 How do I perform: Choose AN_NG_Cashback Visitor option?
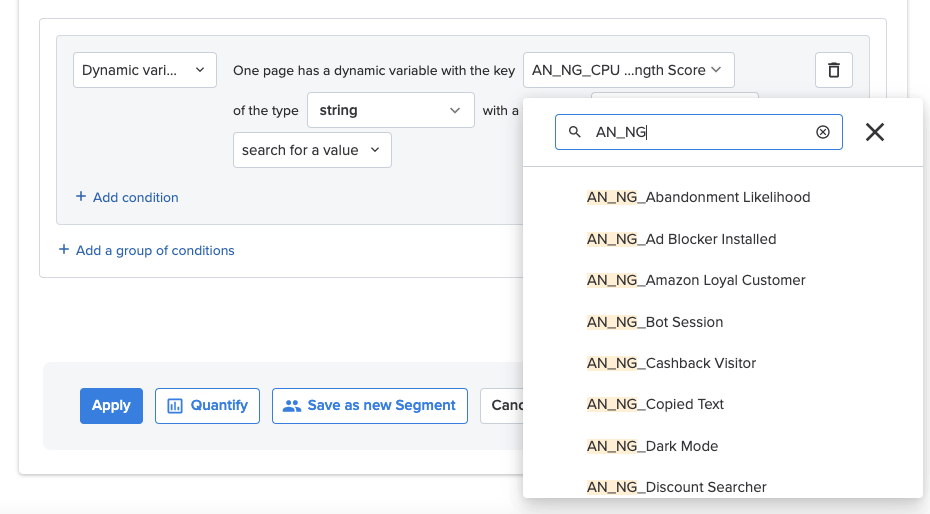671,363
